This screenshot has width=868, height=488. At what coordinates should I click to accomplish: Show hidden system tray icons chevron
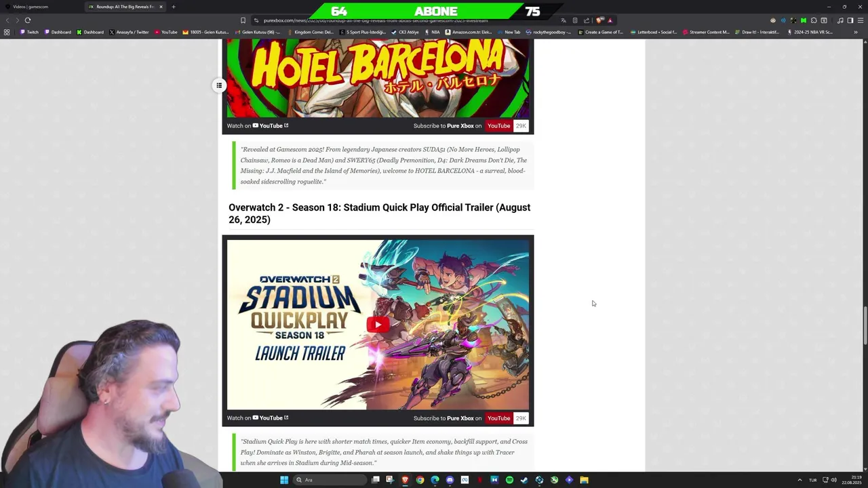[x=800, y=480]
